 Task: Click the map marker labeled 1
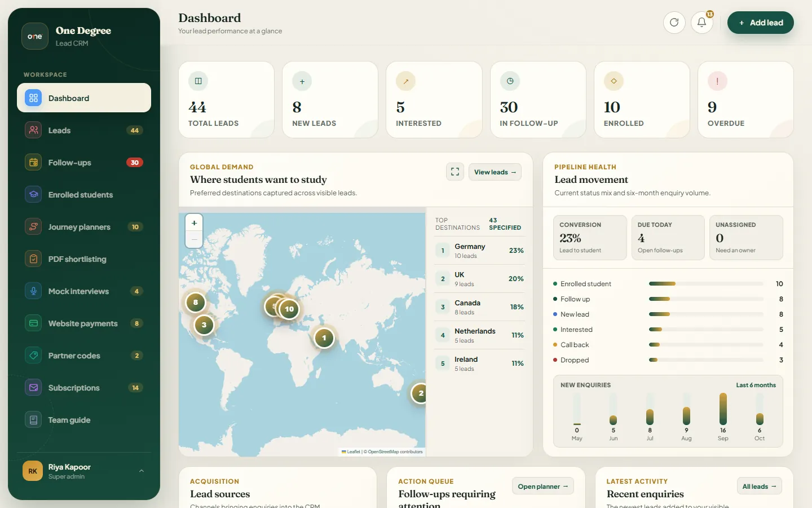coord(324,338)
